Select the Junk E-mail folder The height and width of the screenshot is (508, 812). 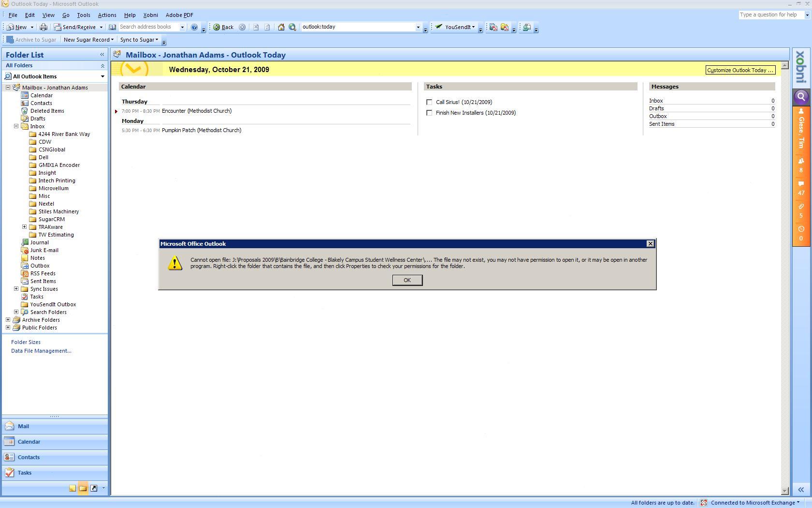pyautogui.click(x=44, y=250)
